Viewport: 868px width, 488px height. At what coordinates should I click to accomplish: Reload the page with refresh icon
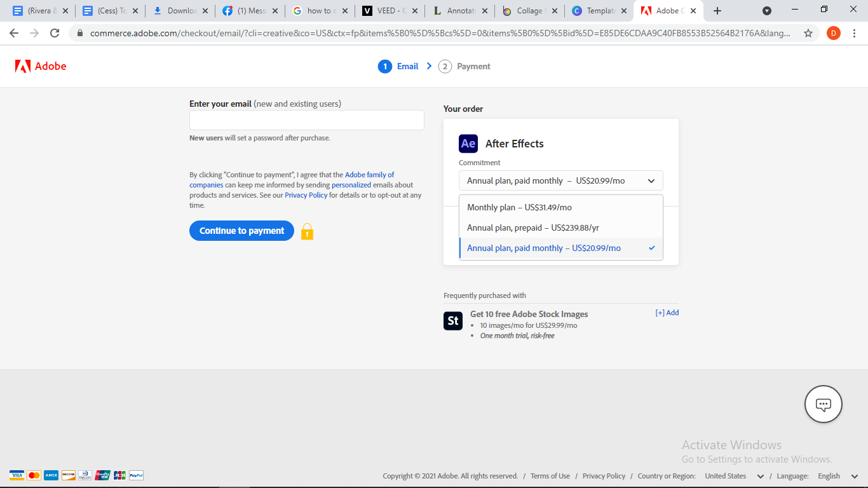[x=55, y=33]
